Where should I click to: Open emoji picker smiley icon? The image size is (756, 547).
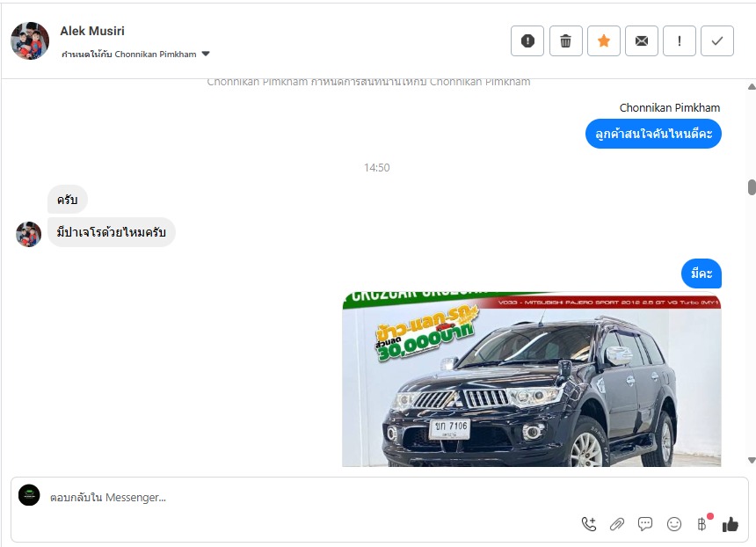point(674,524)
